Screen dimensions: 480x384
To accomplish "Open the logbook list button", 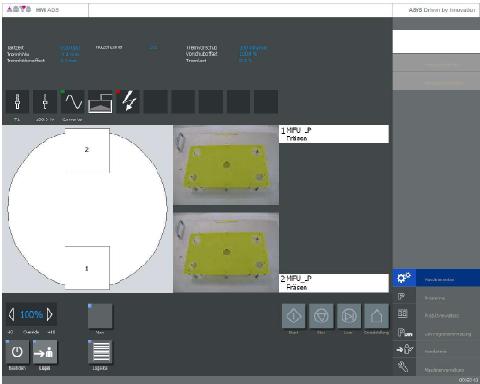I will point(100,352).
